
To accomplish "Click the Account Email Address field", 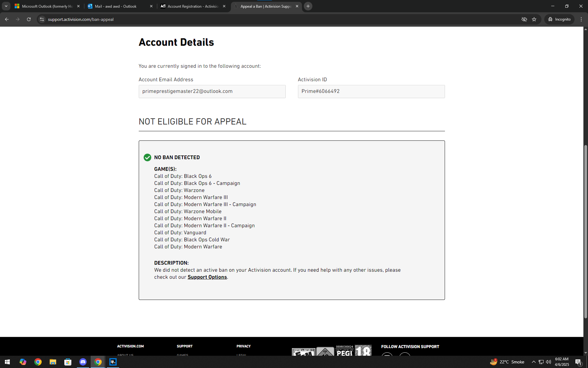I will [212, 91].
